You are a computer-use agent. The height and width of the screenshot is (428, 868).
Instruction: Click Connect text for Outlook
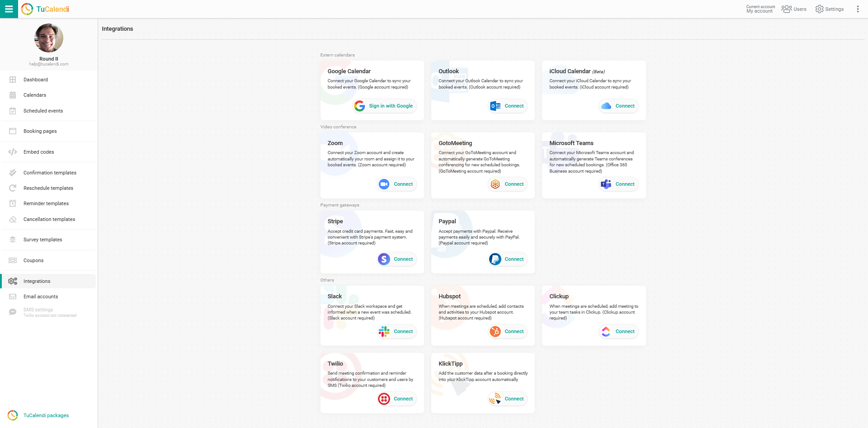(x=514, y=106)
